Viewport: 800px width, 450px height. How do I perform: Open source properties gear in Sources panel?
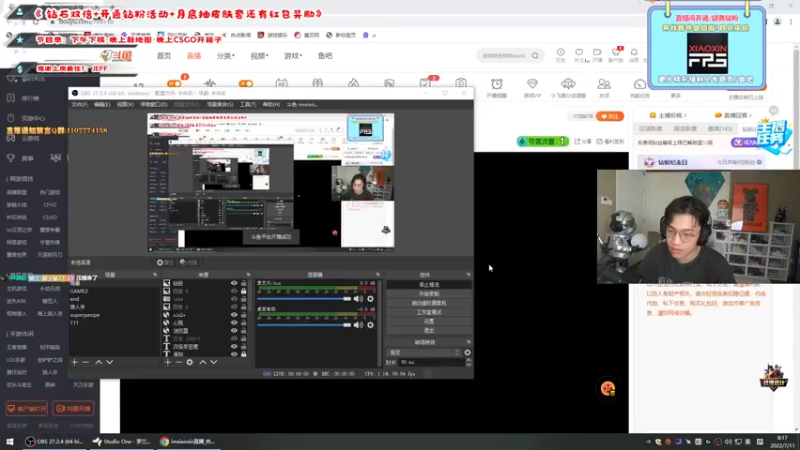[190, 362]
